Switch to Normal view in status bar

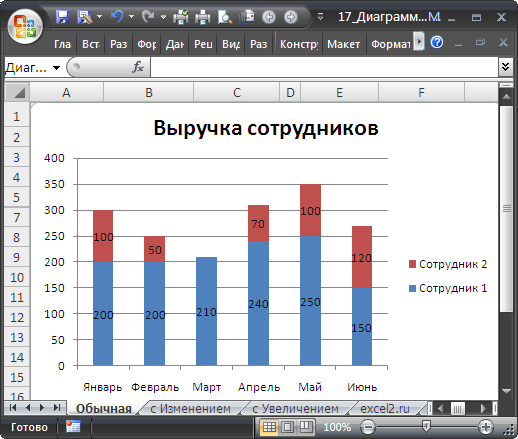click(x=269, y=427)
